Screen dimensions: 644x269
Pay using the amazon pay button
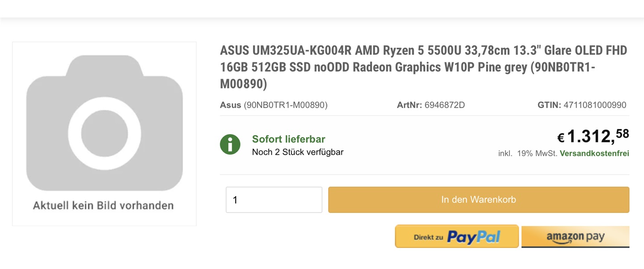coord(575,237)
